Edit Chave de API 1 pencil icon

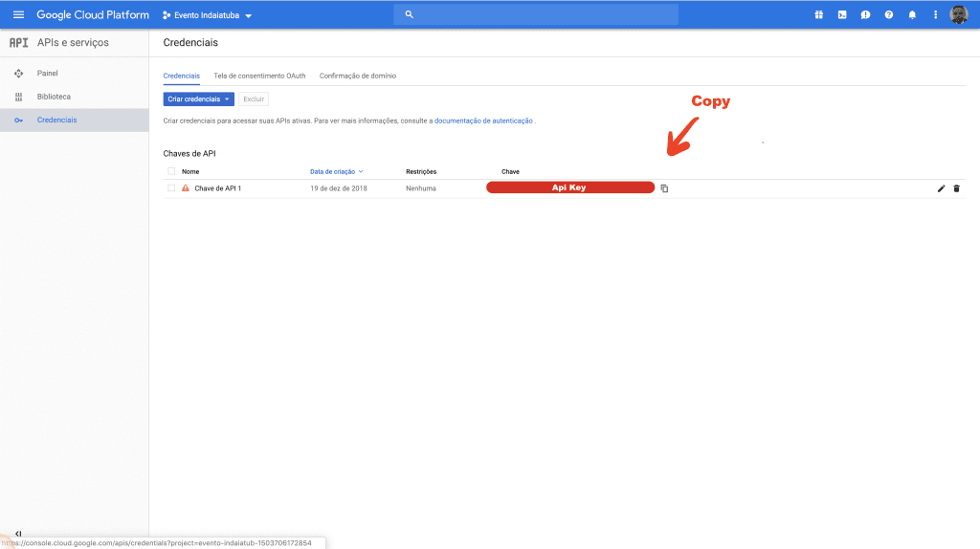(x=941, y=188)
